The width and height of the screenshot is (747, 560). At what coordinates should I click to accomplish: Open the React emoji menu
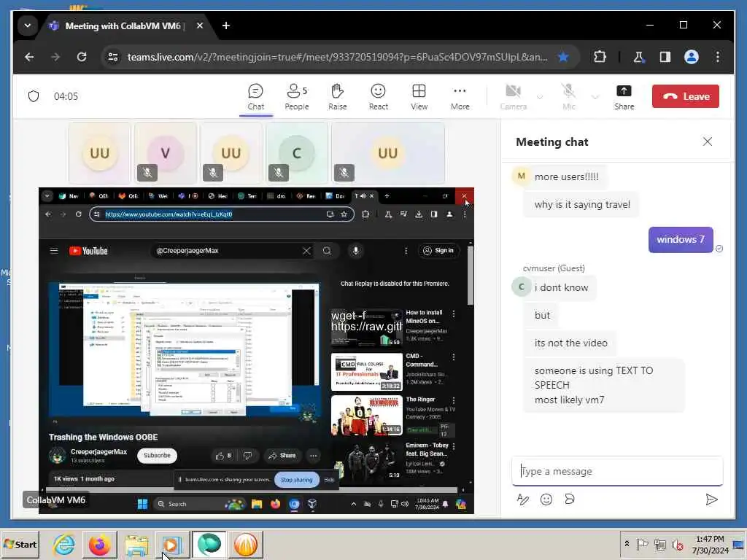click(x=379, y=97)
